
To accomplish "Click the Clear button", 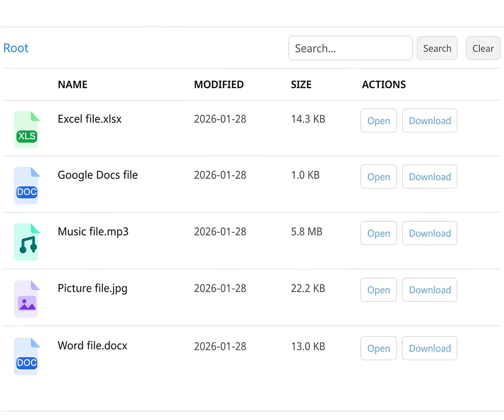I will click(x=483, y=48).
